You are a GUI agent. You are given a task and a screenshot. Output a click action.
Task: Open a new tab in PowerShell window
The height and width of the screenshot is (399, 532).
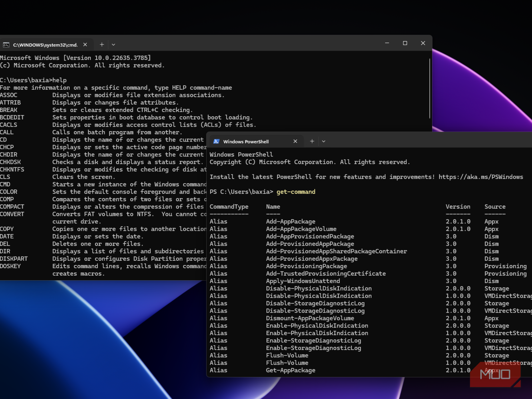click(312, 141)
